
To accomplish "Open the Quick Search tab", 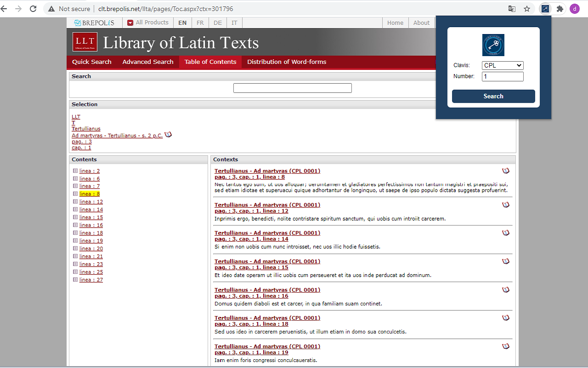I will pos(92,62).
